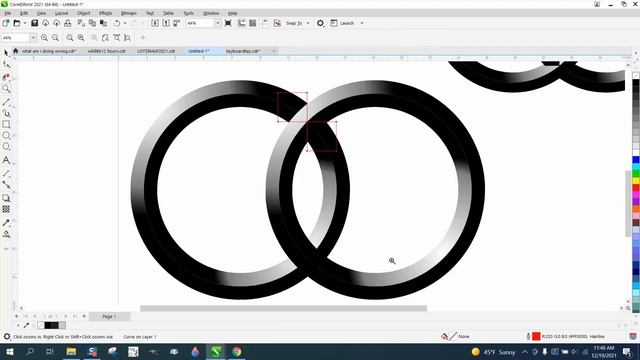640x360 pixels.
Task: Expand the Snap To dropdown
Action: coord(308,23)
